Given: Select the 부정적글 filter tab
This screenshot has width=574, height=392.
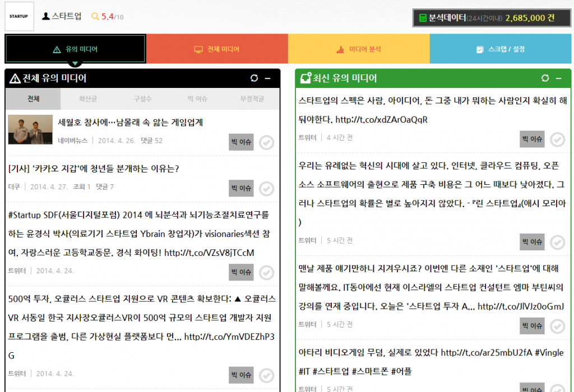Looking at the screenshot, I should 252,99.
